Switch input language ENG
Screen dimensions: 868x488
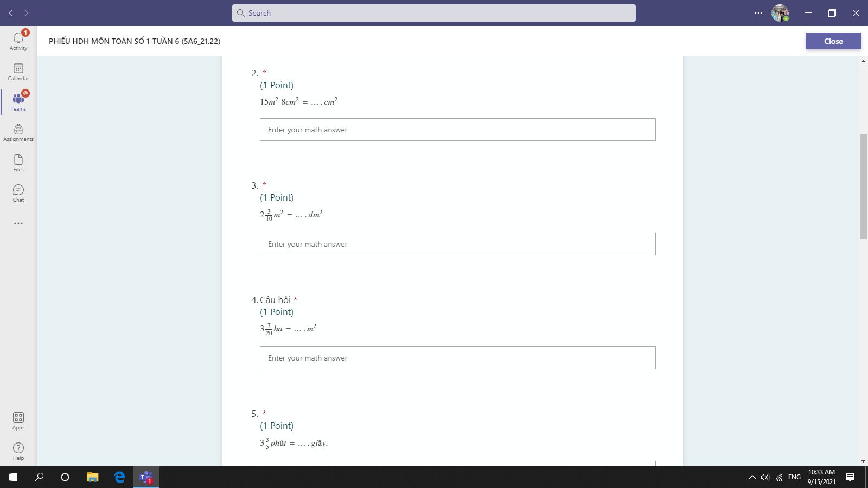point(794,477)
